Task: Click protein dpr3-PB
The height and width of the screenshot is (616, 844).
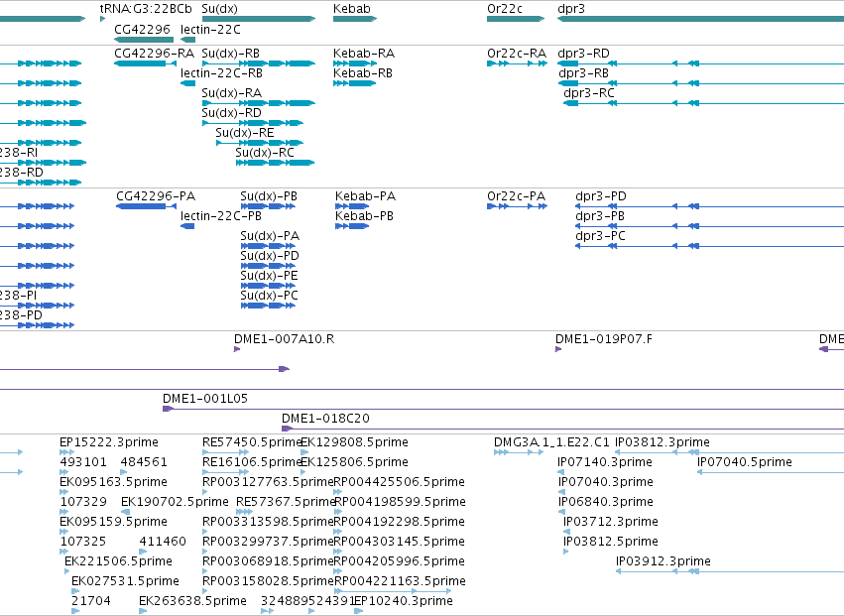Action: (600, 216)
